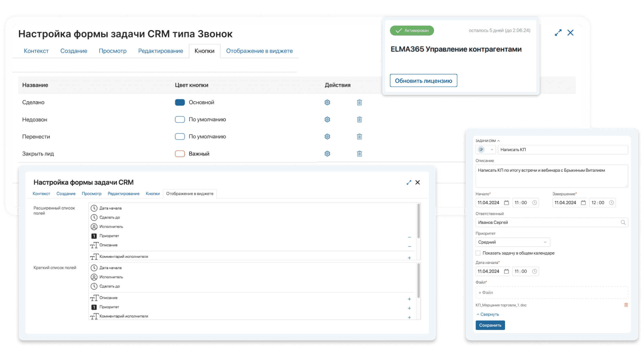
Task: Open settings gear for Закрыть лид row
Action: click(327, 154)
